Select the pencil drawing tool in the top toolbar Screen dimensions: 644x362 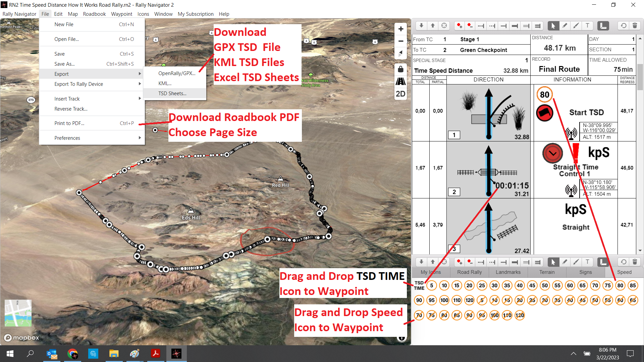[565, 25]
